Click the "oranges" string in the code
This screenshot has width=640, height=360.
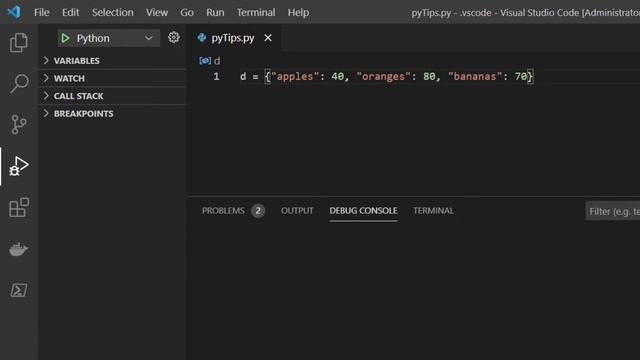pyautogui.click(x=383, y=76)
